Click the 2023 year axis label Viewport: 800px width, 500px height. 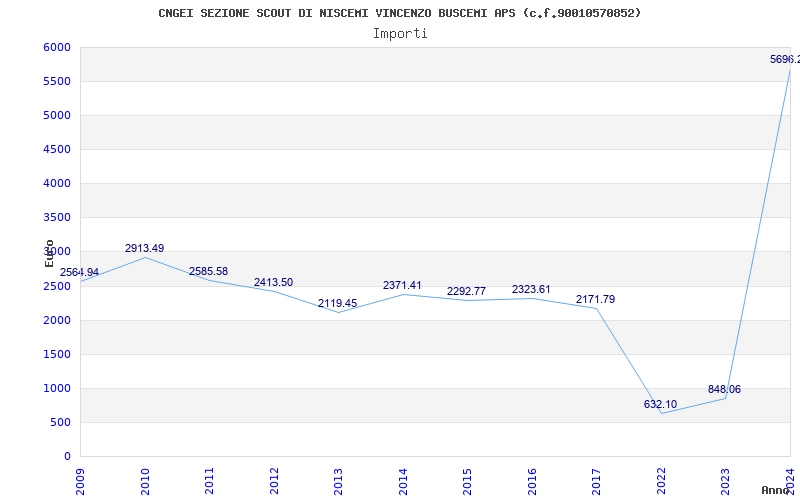point(726,481)
